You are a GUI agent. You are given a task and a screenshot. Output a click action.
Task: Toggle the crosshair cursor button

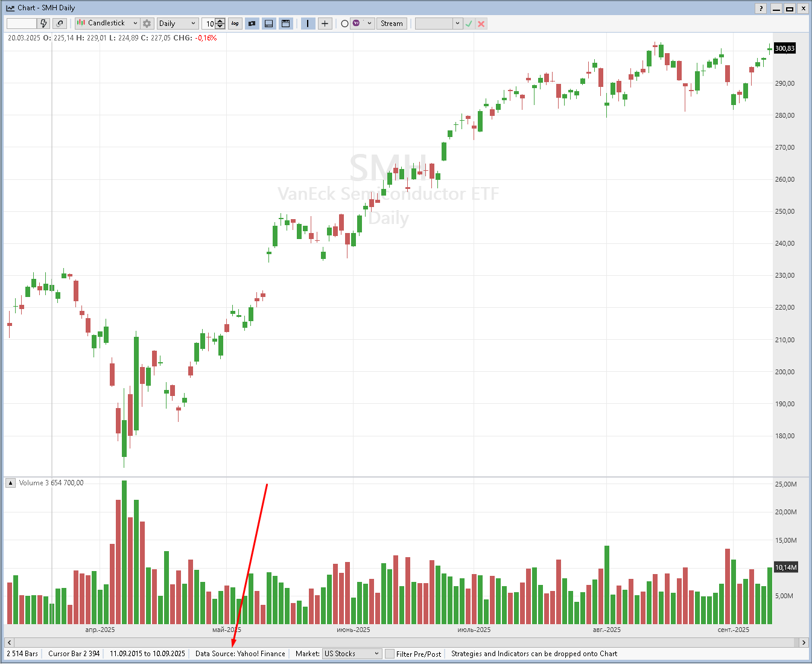(325, 24)
